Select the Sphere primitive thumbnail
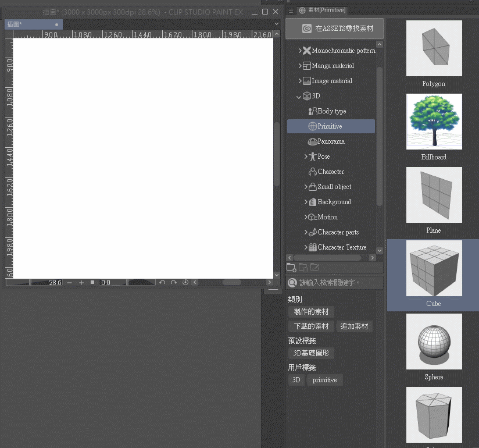The width and height of the screenshot is (479, 448). coord(434,342)
